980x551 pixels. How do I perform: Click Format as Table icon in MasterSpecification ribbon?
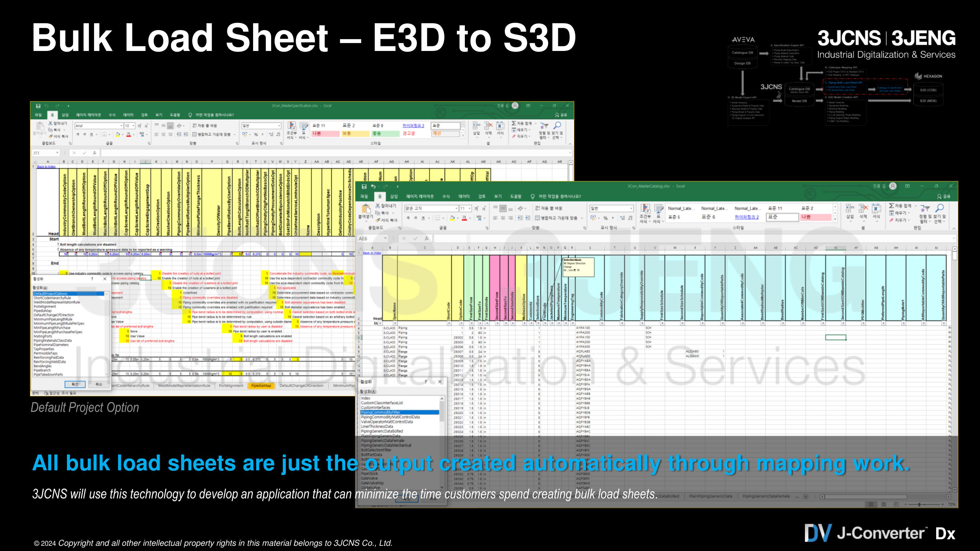303,126
